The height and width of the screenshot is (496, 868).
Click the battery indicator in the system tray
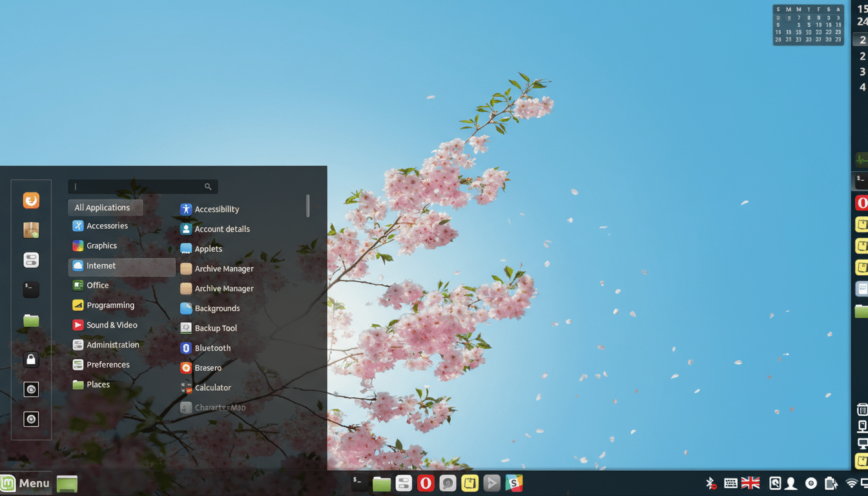pyautogui.click(x=832, y=482)
